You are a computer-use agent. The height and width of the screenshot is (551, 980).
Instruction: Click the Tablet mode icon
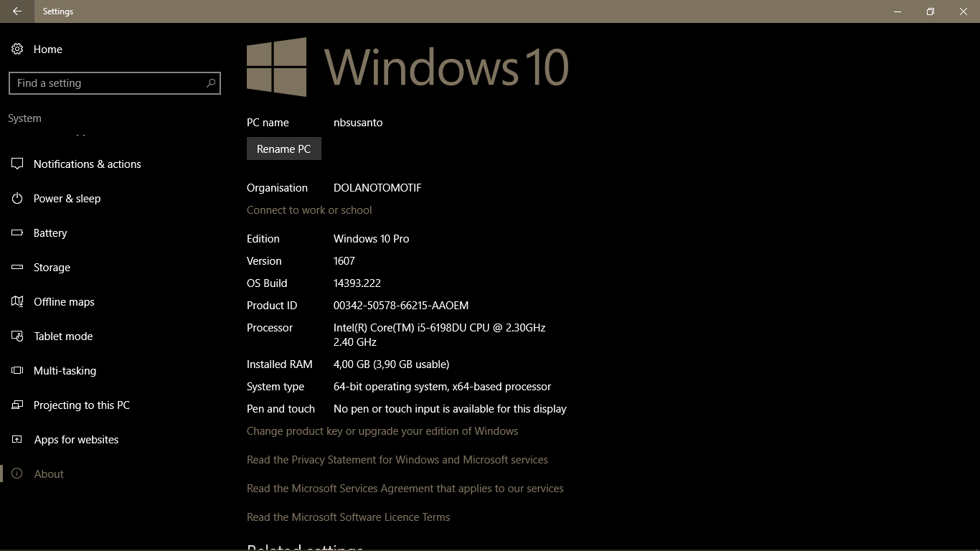[17, 336]
